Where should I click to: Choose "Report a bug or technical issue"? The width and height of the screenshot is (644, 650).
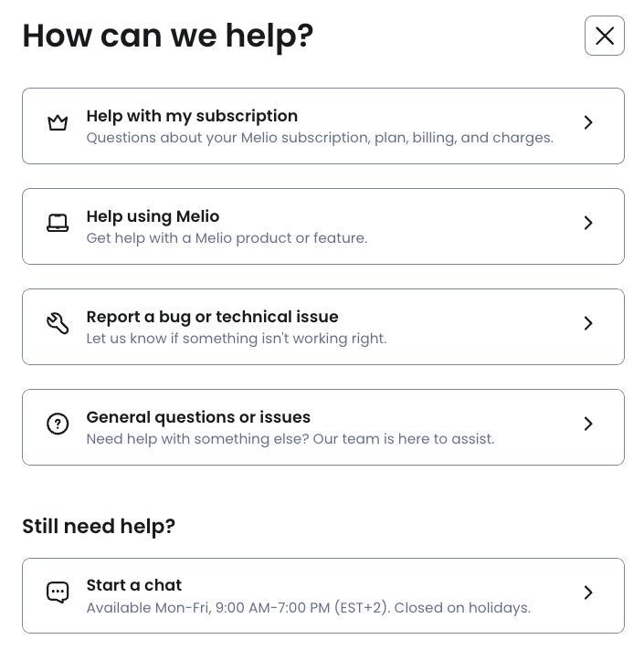click(212, 317)
